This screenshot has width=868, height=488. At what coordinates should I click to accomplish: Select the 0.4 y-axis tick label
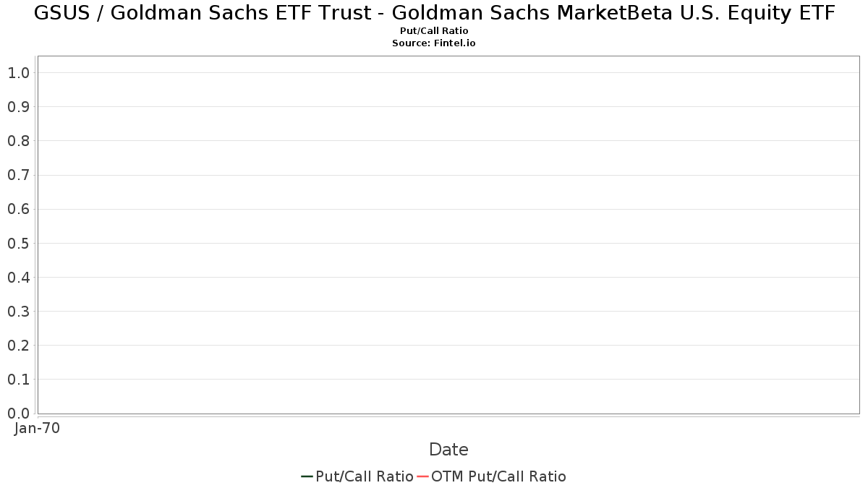(18, 278)
